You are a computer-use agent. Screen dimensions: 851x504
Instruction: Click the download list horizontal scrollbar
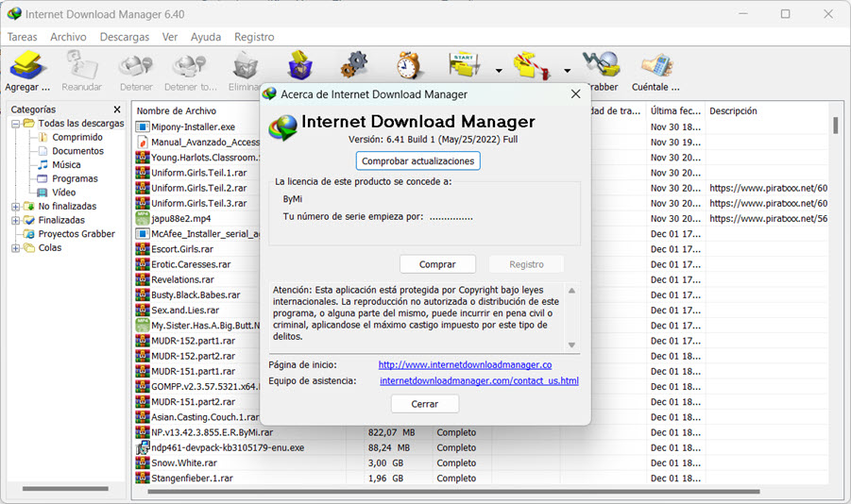coord(453,492)
